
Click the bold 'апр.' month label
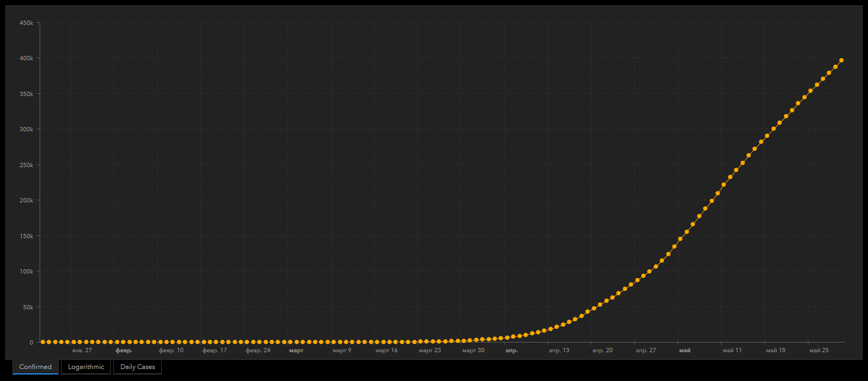pos(512,350)
